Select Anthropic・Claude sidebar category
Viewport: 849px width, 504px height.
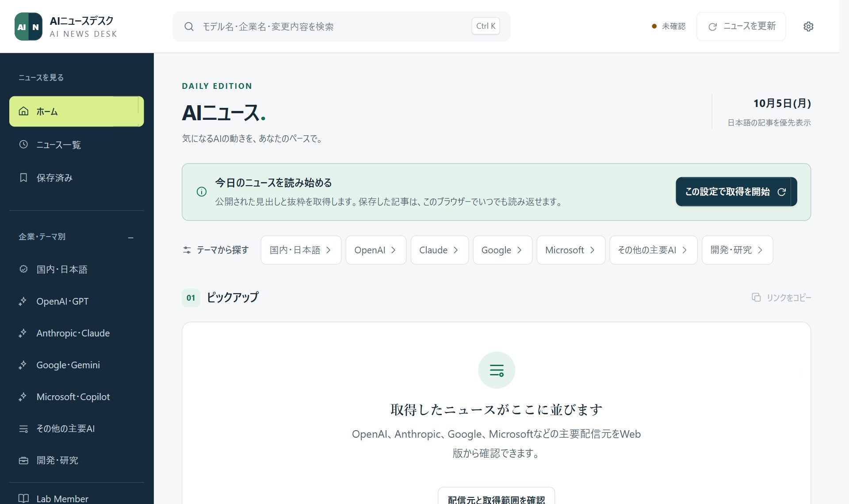[x=76, y=333]
